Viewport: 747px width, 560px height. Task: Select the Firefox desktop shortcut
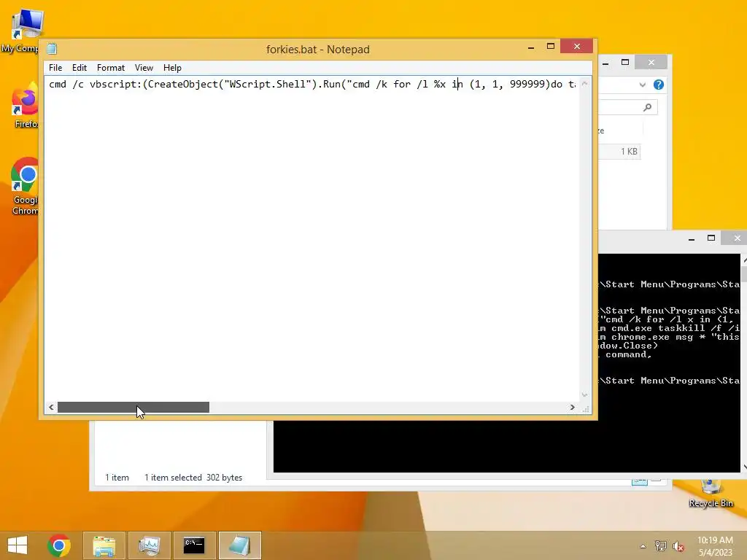25,106
